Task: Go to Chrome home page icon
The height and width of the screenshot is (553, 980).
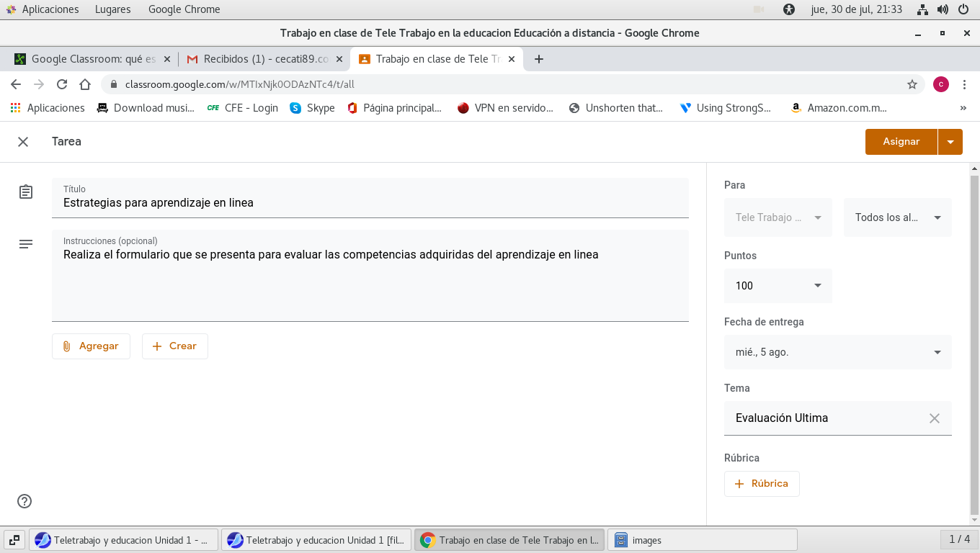Action: click(x=85, y=84)
